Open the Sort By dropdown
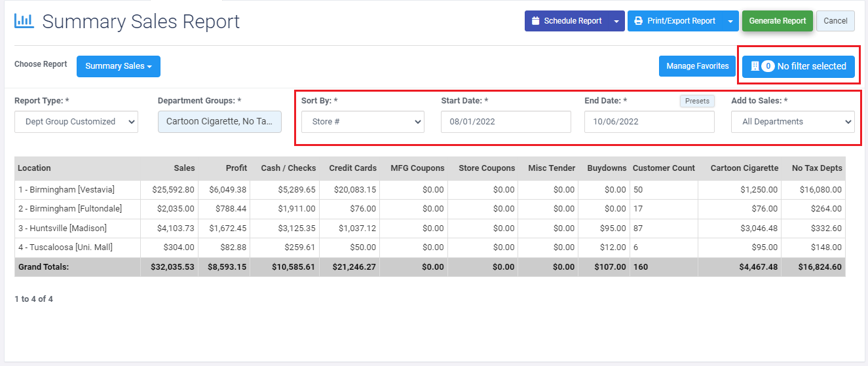 click(363, 122)
